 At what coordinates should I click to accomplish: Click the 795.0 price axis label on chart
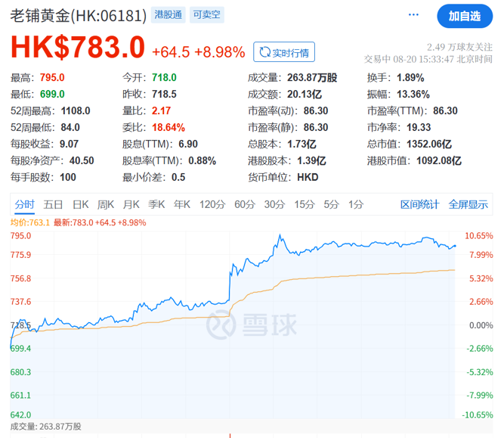point(20,236)
